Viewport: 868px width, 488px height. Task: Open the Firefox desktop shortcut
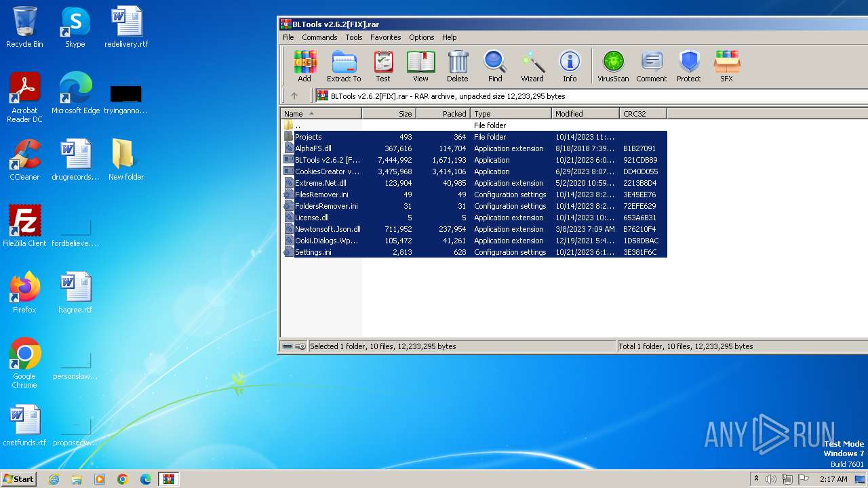(x=24, y=293)
